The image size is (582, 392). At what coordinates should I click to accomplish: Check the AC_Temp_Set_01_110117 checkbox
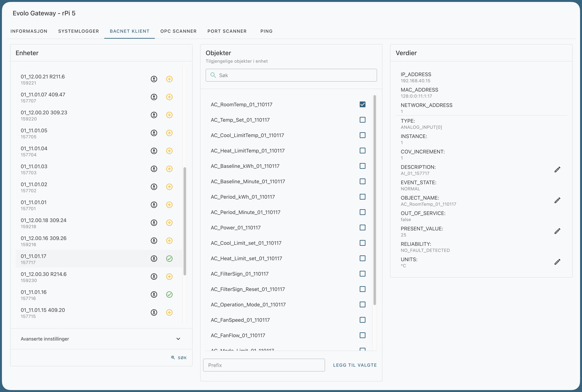tap(362, 120)
